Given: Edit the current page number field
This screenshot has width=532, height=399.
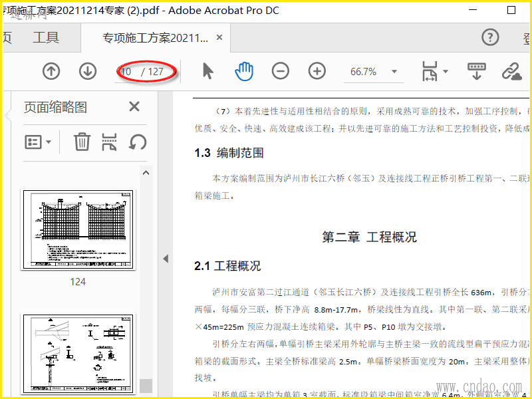Looking at the screenshot, I should [x=126, y=72].
